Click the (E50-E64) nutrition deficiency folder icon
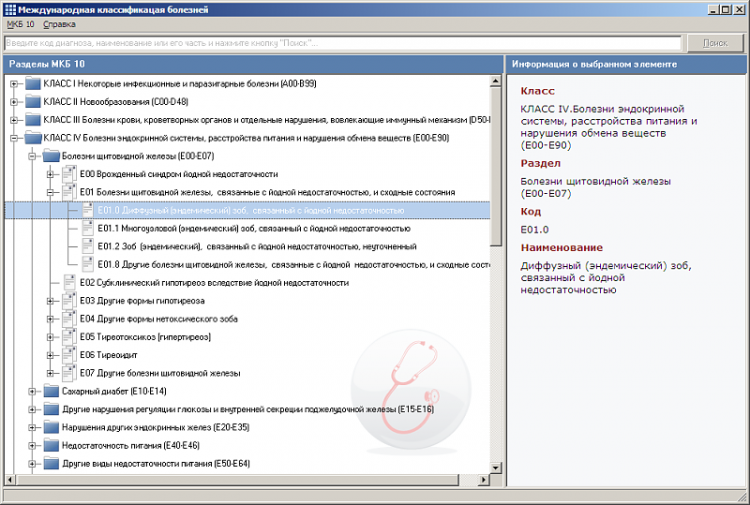 tap(51, 463)
